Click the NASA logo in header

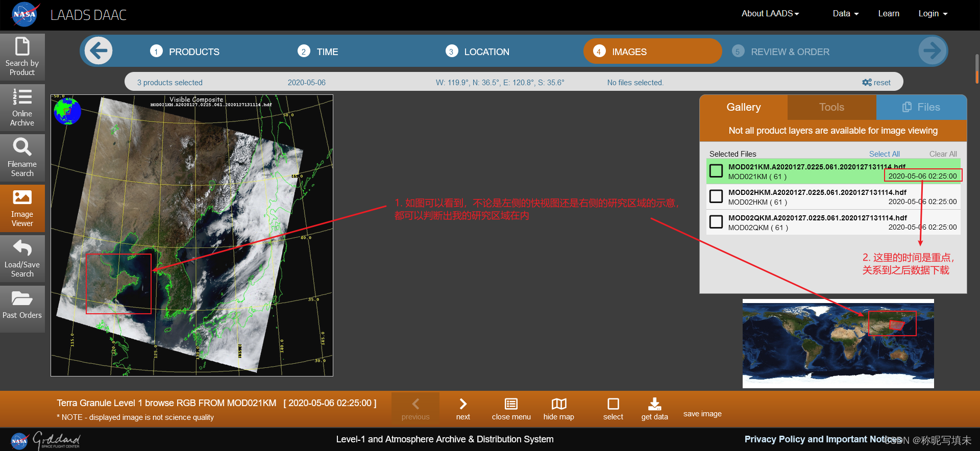[x=25, y=14]
